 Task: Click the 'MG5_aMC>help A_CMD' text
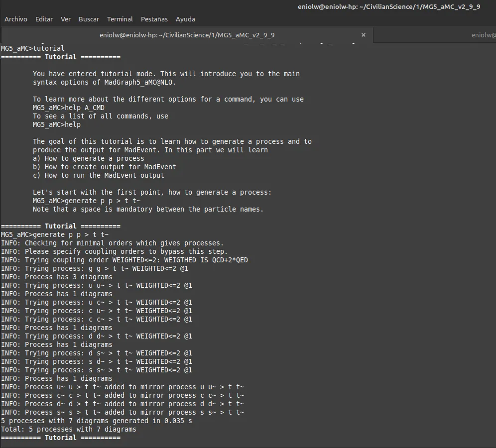[x=68, y=108]
